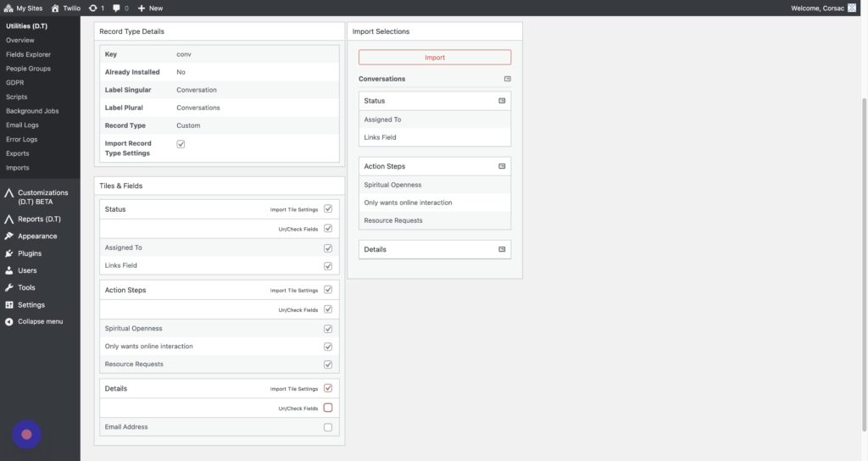Collapse Action Steps in Import Selections
Viewport: 868px width, 461px height.
[x=502, y=166]
